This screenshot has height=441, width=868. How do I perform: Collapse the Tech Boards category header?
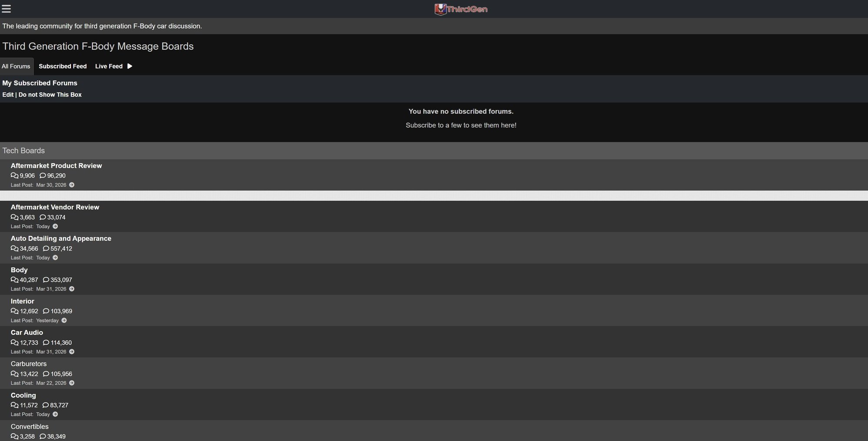coord(23,151)
